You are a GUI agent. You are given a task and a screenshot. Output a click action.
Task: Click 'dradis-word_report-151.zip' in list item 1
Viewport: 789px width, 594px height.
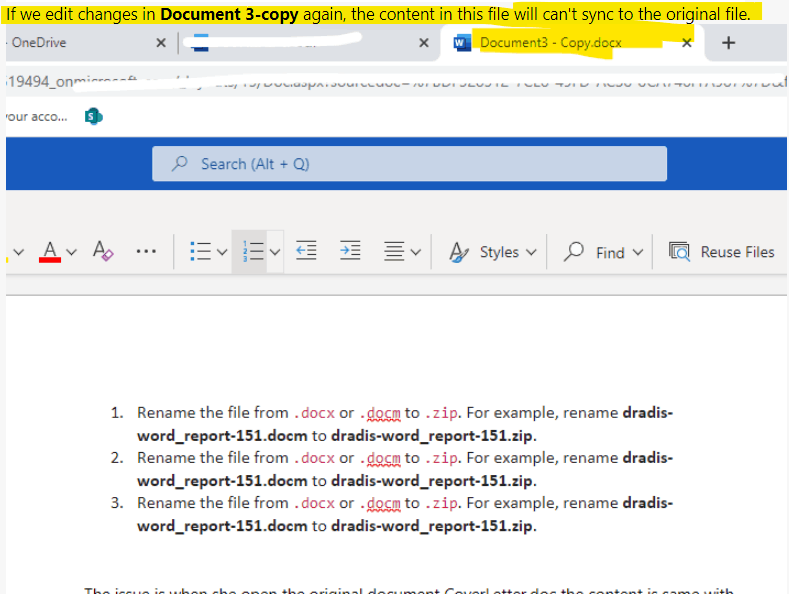pyautogui.click(x=432, y=435)
